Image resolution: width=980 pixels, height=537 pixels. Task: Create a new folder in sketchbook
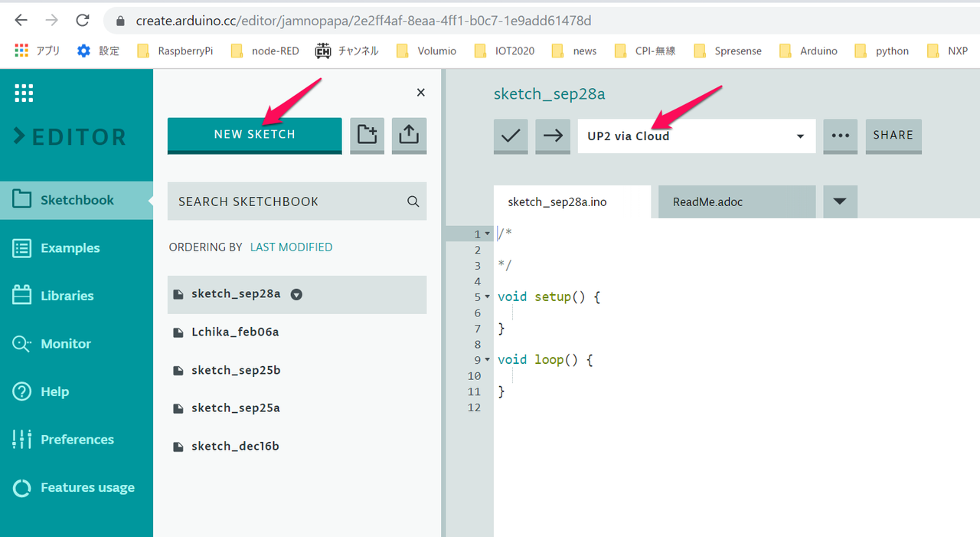(x=367, y=135)
